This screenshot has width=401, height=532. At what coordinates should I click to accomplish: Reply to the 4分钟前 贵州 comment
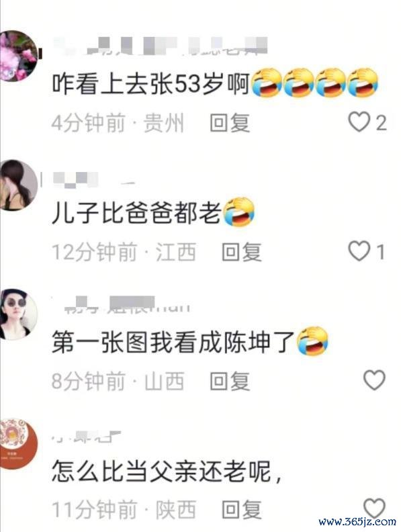coord(230,123)
